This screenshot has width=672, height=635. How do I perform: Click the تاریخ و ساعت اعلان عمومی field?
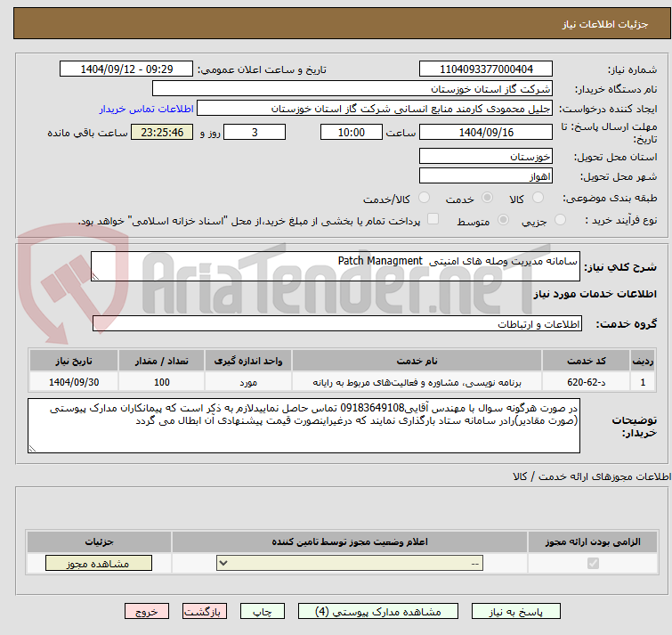pos(126,69)
